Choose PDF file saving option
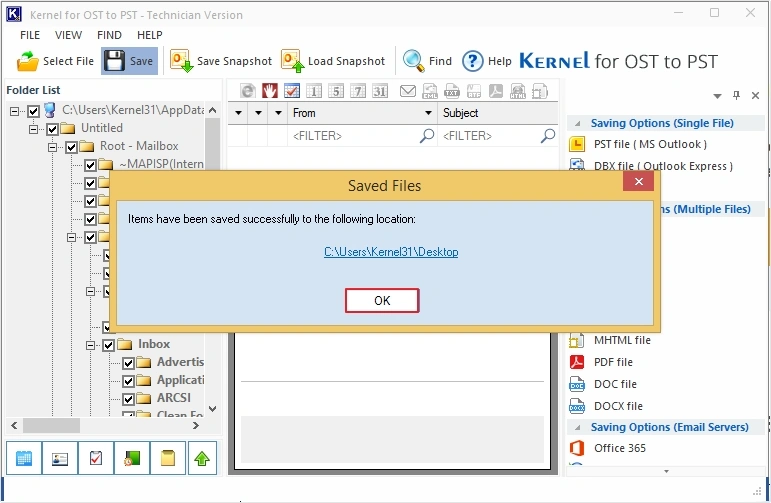The width and height of the screenshot is (771, 503). [602, 362]
